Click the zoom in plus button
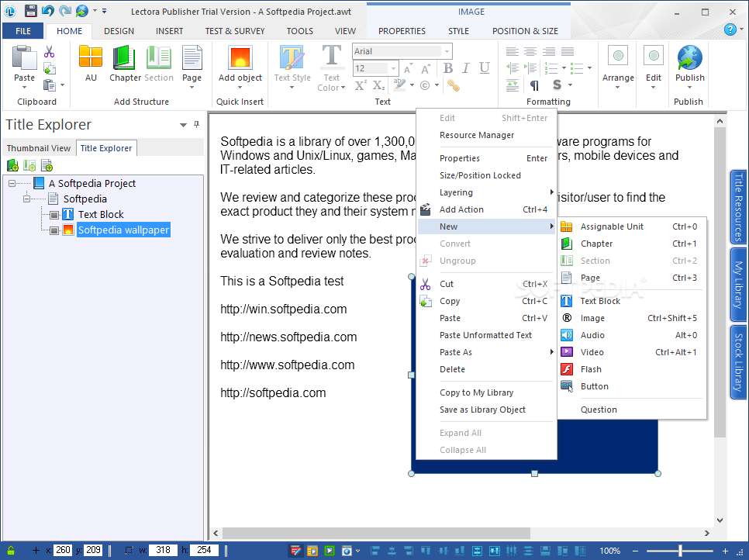Screen dimensions: 749x560 tap(725, 551)
